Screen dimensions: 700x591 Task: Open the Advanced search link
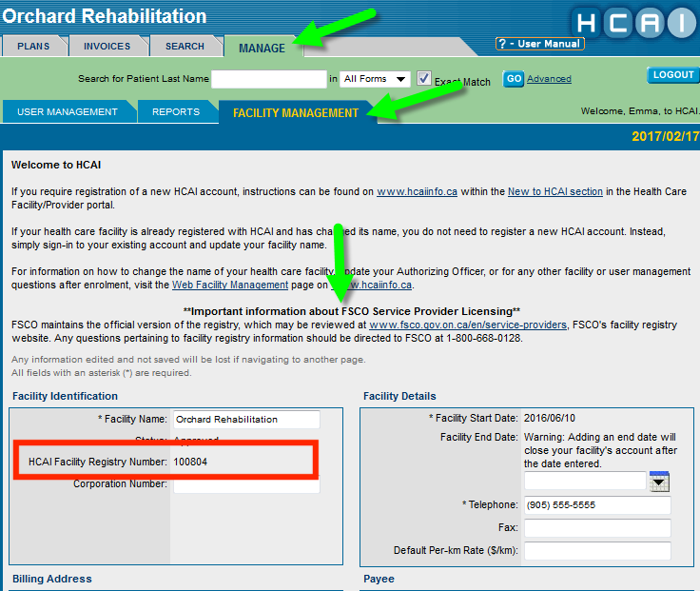(549, 79)
